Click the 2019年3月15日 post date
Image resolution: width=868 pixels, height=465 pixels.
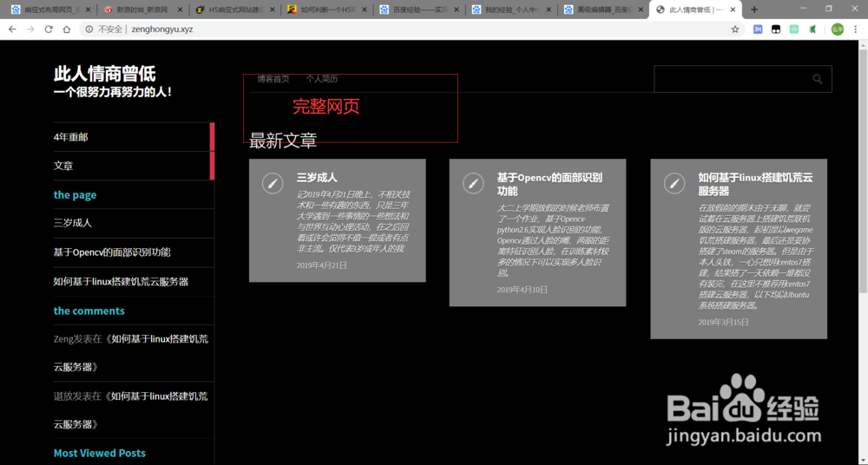(x=723, y=322)
